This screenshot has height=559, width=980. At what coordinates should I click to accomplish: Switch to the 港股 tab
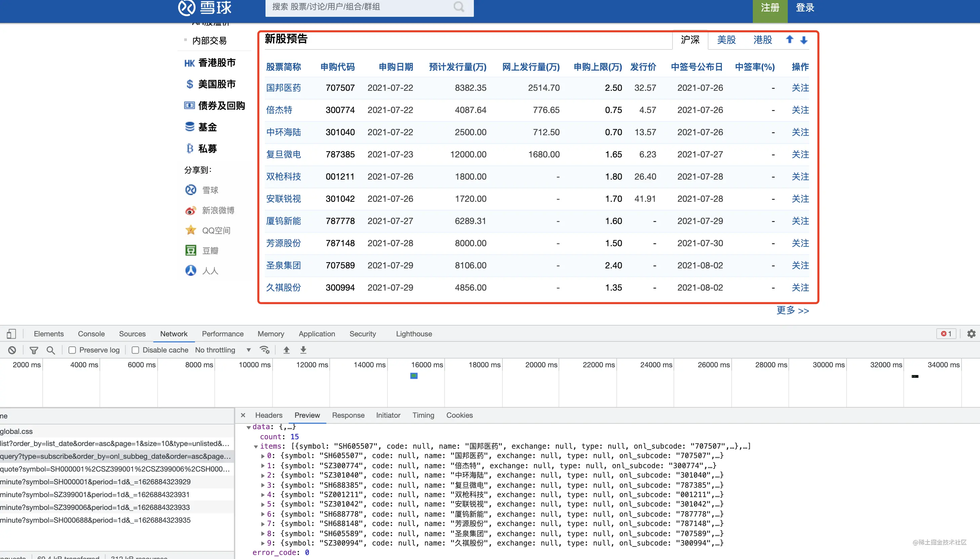(x=763, y=40)
